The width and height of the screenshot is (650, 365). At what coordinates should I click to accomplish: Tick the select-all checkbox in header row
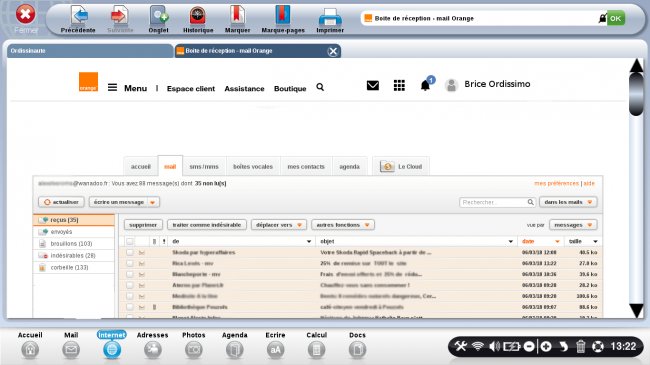point(130,241)
